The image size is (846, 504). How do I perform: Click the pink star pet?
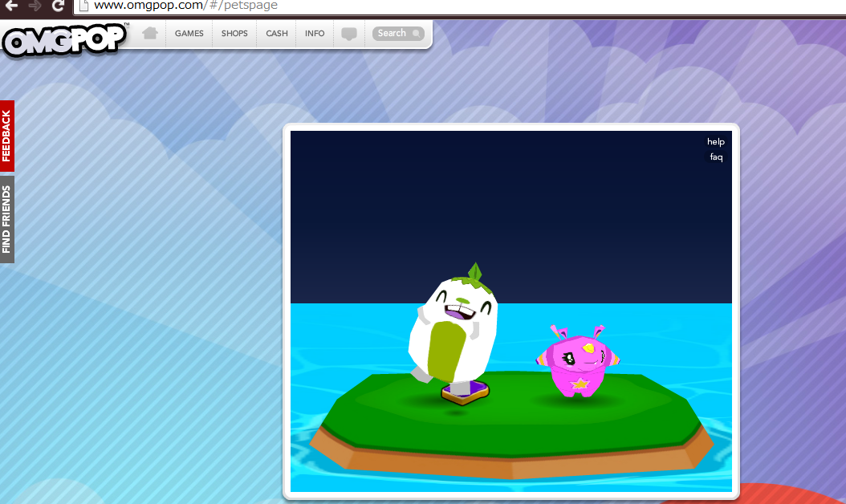click(578, 360)
